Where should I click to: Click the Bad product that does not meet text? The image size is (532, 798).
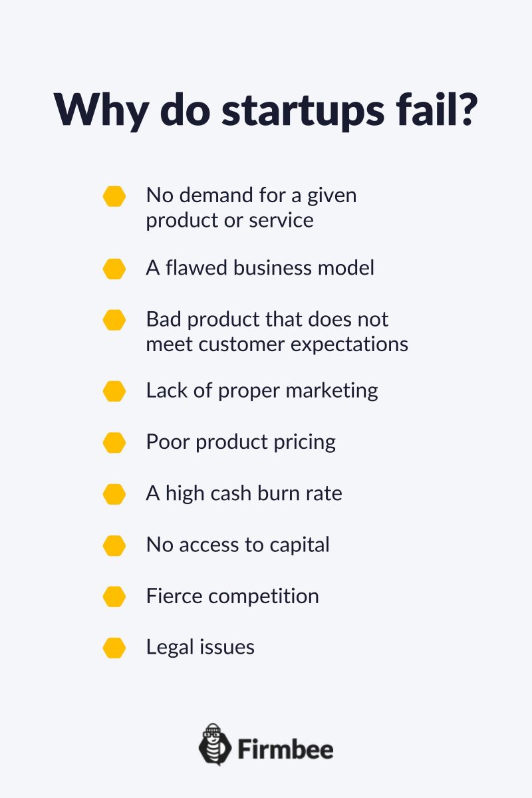pos(277,331)
